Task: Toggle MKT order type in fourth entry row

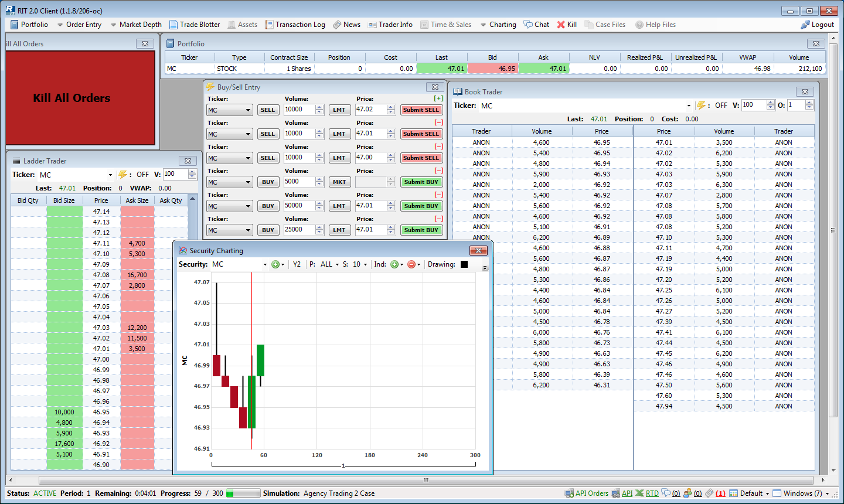Action: (339, 182)
